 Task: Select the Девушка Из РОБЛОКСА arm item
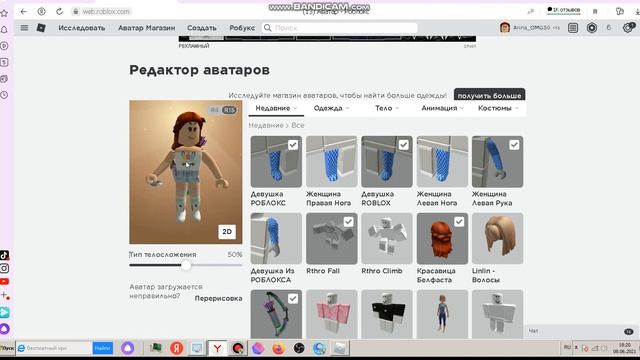point(276,238)
